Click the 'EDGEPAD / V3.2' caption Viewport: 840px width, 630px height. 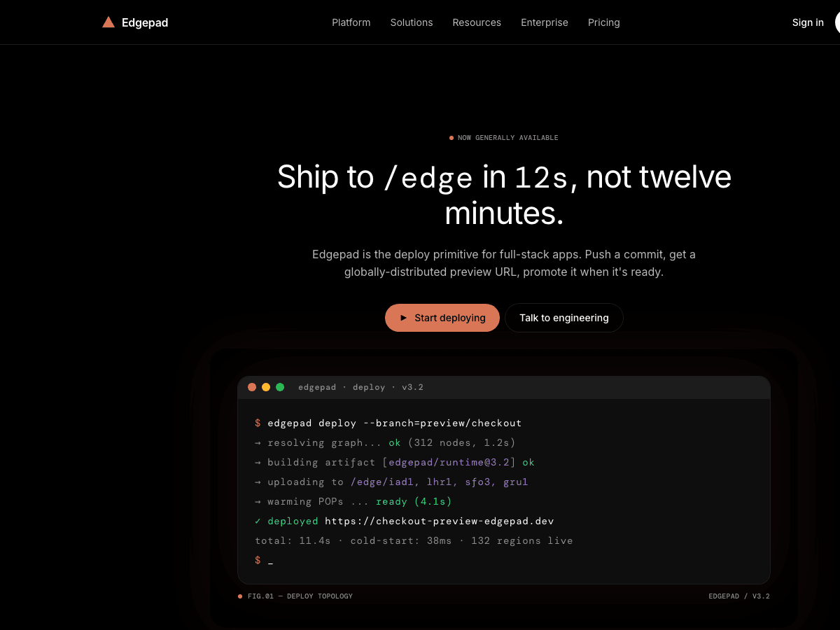point(739,596)
